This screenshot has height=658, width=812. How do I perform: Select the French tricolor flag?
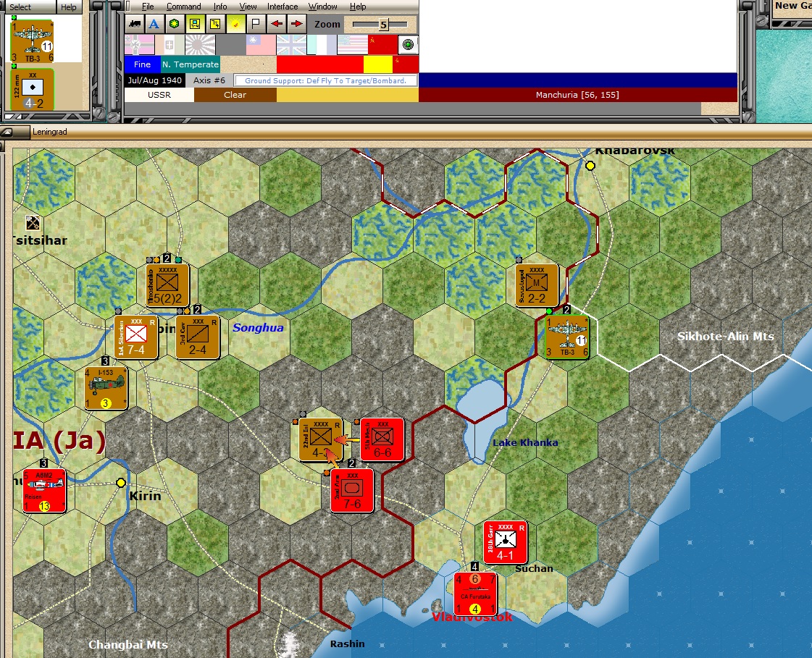[322, 45]
